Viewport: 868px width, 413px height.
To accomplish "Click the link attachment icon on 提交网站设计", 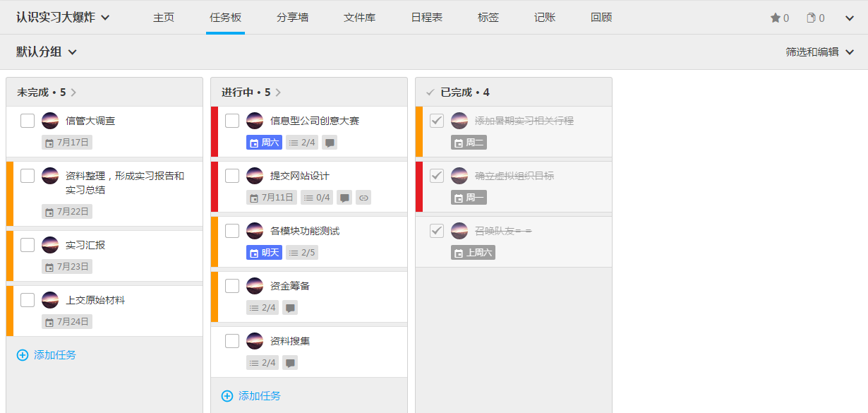I will (363, 198).
